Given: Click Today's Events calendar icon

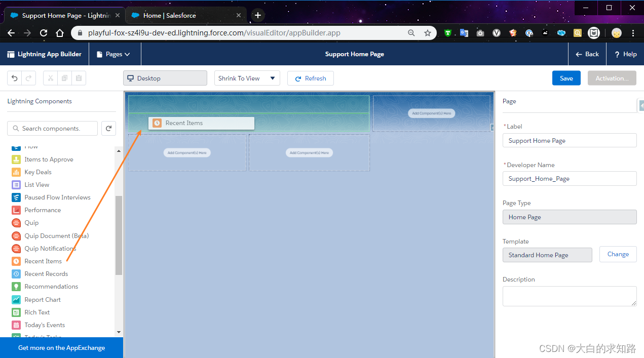Looking at the screenshot, I should point(16,325).
